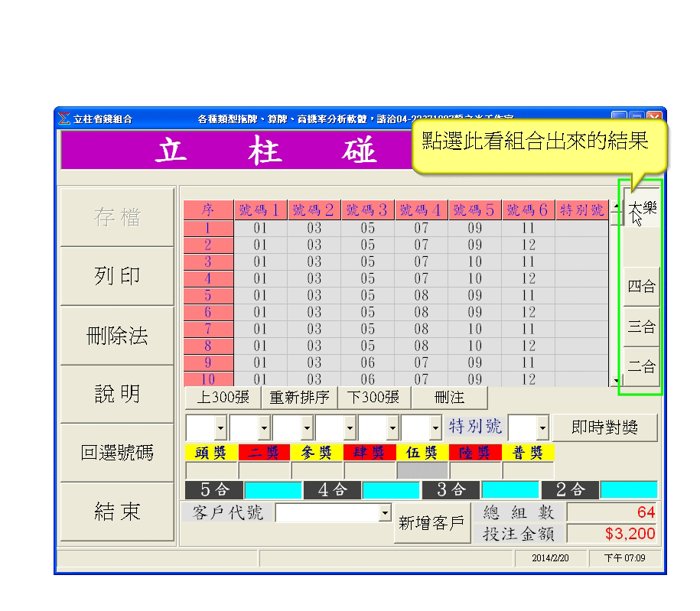Click cell 12 in row 2 號碼 6
The height and width of the screenshot is (611, 700).
point(529,245)
